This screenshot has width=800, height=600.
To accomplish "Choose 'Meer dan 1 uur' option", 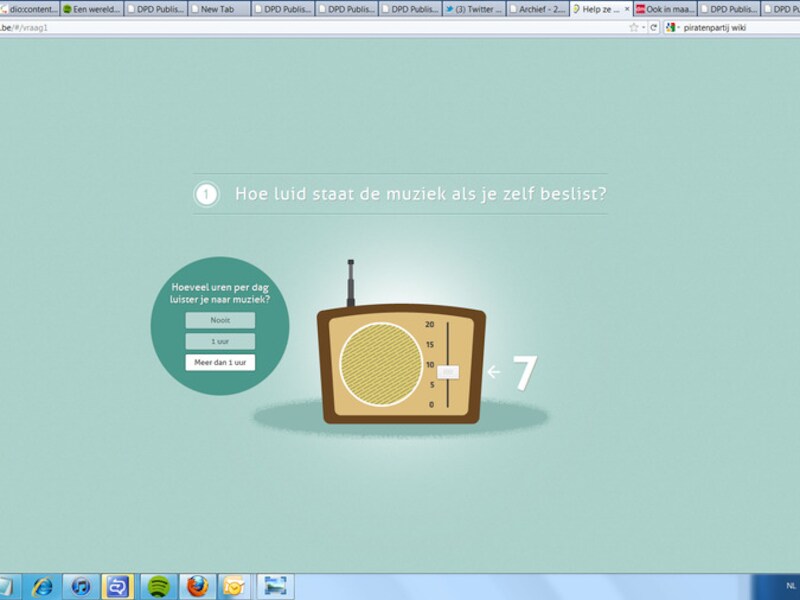I will click(220, 362).
